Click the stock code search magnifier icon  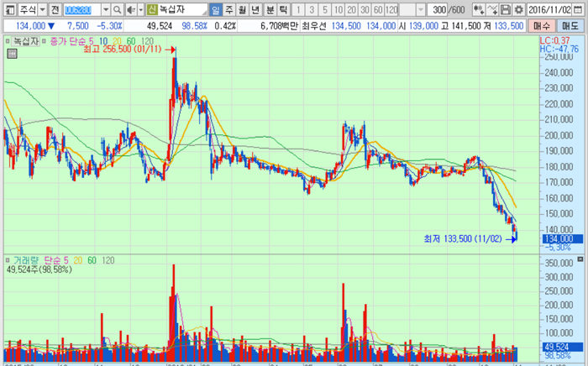pos(118,10)
